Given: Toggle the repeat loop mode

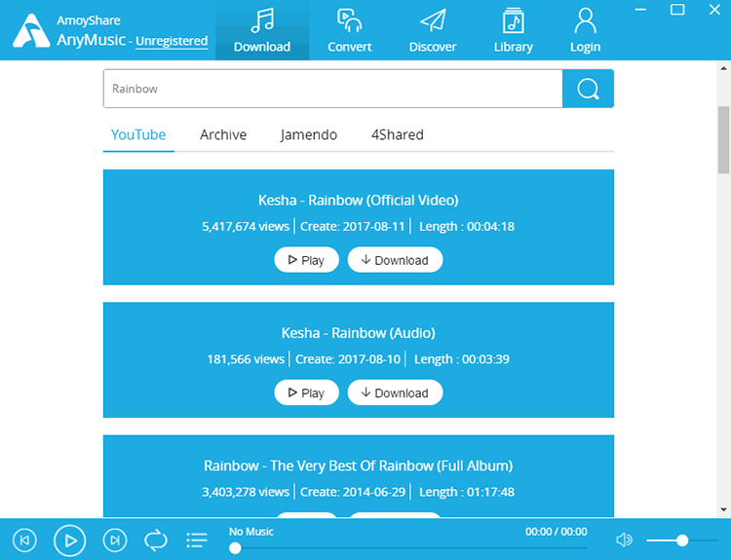Looking at the screenshot, I should (156, 540).
